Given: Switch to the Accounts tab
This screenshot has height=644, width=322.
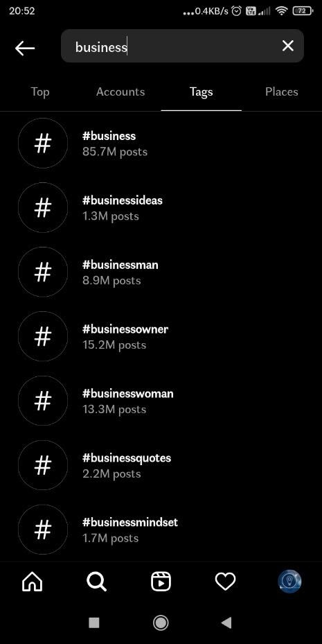Looking at the screenshot, I should click(120, 92).
